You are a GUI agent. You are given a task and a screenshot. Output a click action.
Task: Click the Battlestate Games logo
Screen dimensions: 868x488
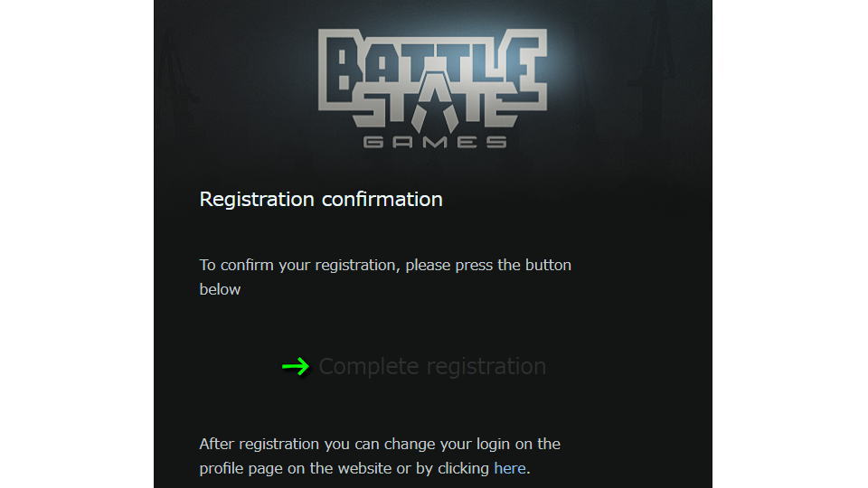[x=433, y=89]
